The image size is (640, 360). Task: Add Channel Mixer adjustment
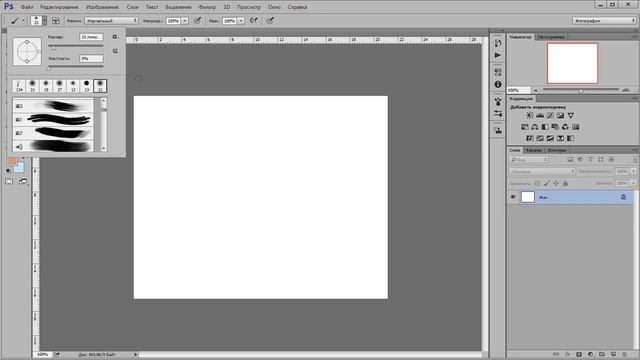coord(565,127)
